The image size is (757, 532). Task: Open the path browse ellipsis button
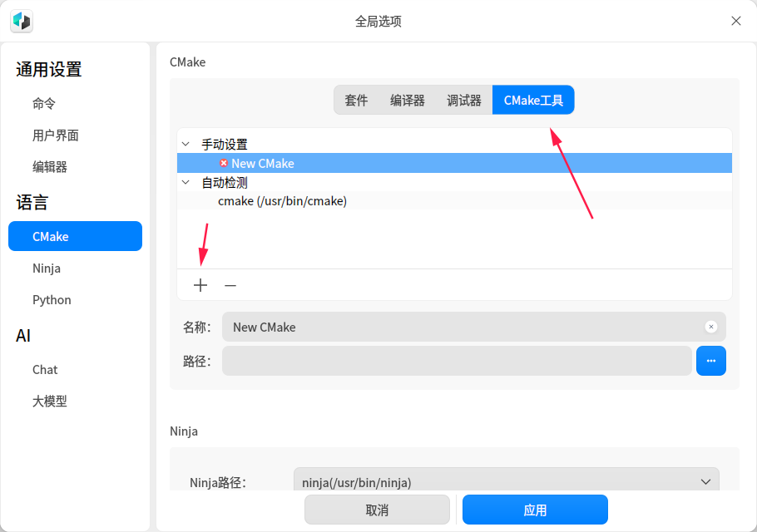[x=710, y=361]
